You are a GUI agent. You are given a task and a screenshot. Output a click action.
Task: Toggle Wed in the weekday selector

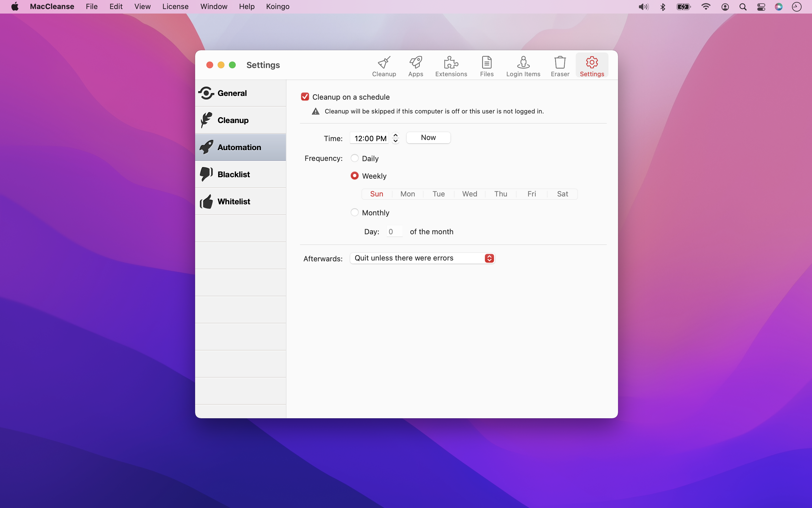click(x=469, y=194)
